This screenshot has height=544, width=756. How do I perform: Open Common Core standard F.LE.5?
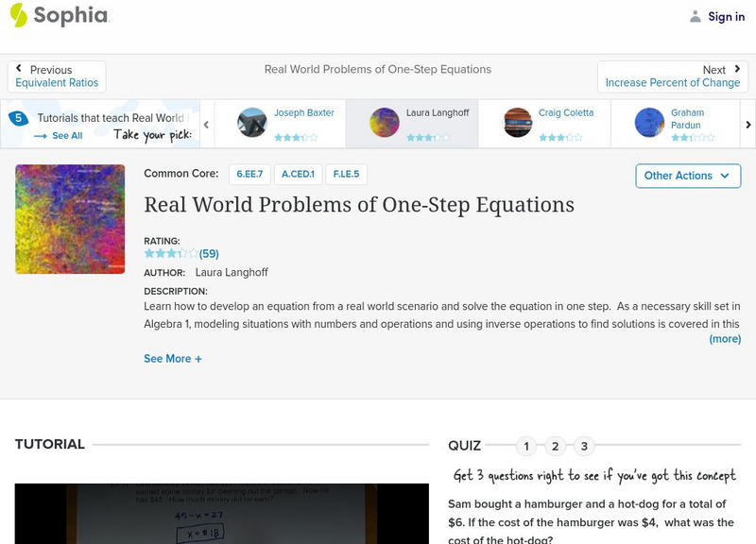click(346, 174)
